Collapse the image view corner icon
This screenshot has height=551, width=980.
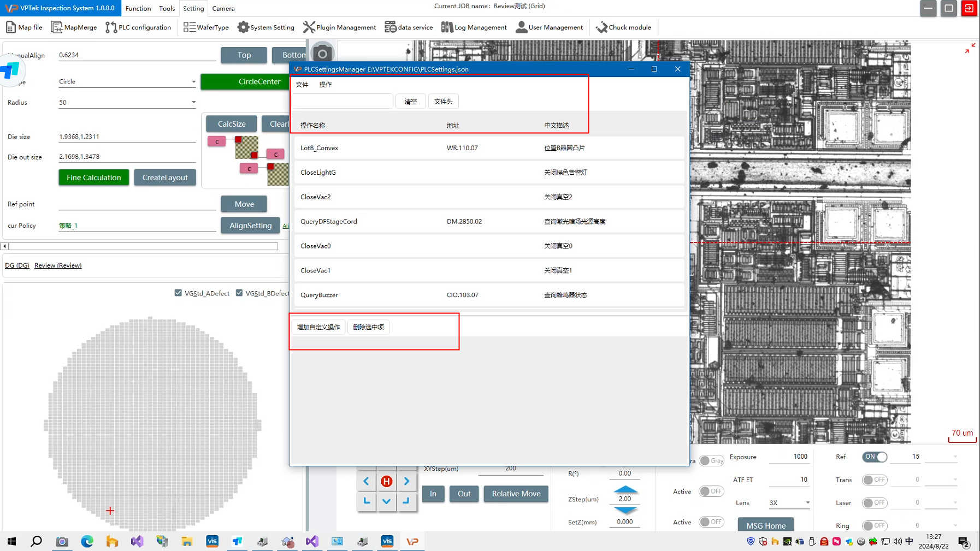pyautogui.click(x=970, y=49)
